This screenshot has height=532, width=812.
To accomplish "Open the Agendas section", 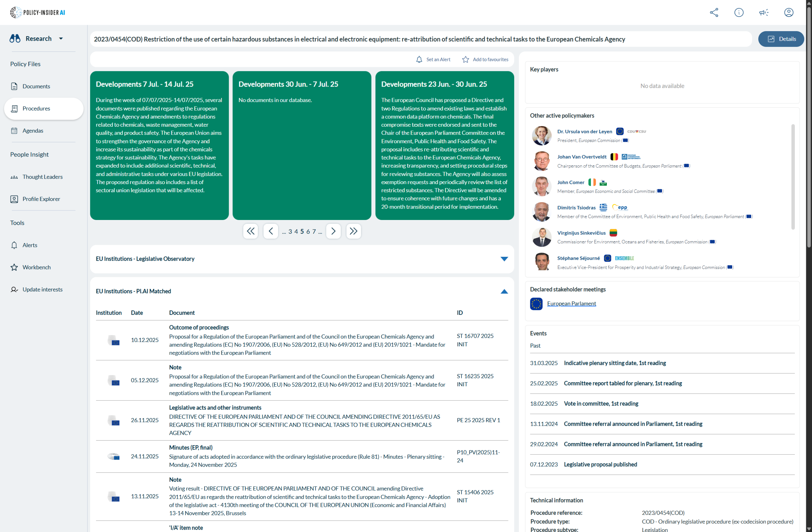I will point(33,130).
